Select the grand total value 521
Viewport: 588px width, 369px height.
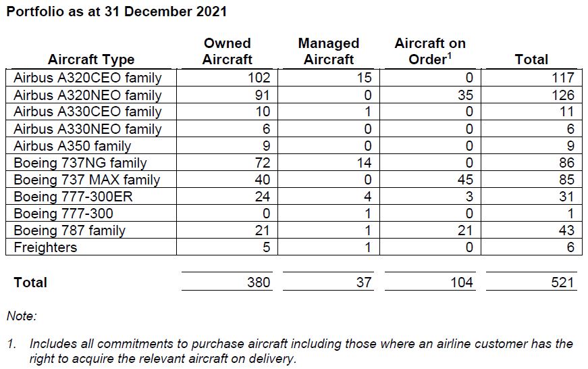[x=562, y=282]
